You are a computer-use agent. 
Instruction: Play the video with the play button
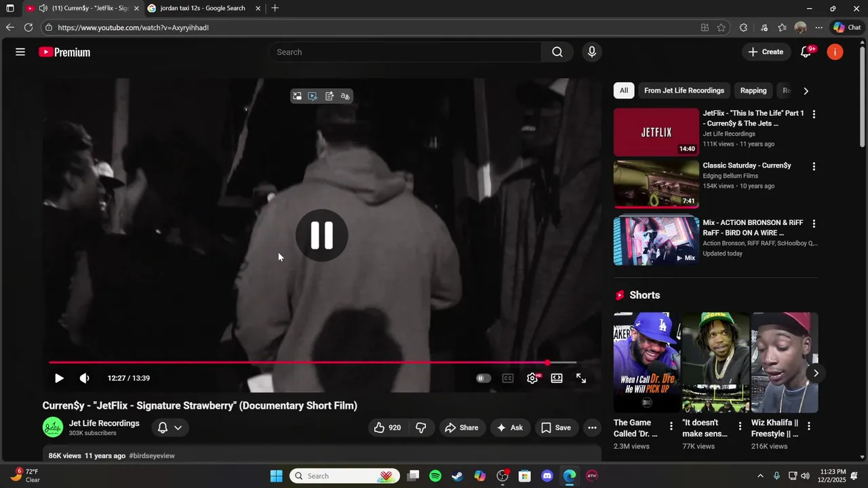pos(59,378)
